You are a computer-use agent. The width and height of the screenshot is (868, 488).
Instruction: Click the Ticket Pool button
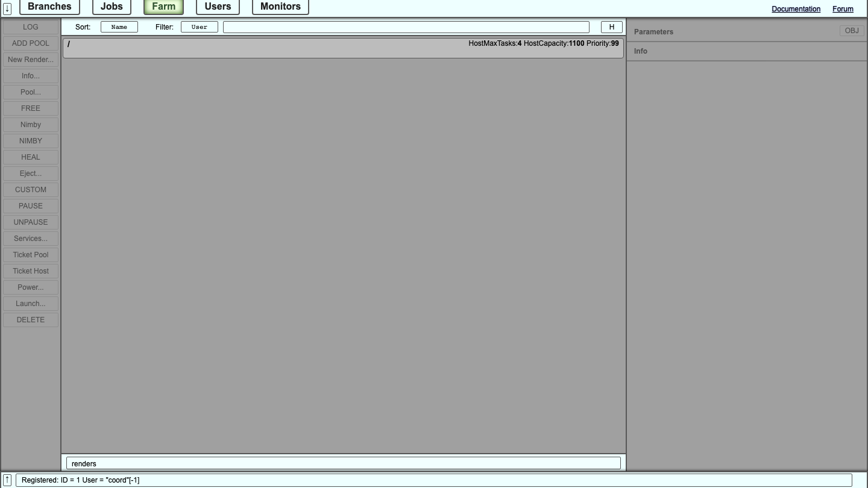(x=31, y=255)
